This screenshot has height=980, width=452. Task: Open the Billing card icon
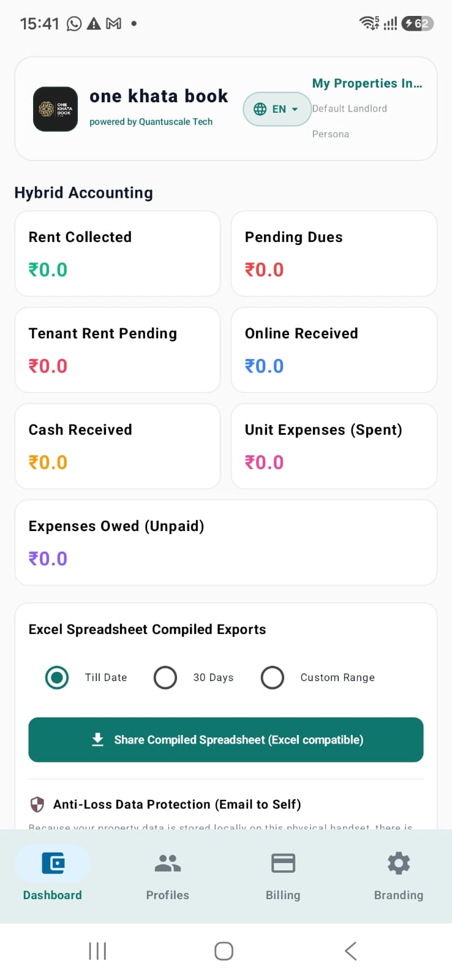[283, 863]
